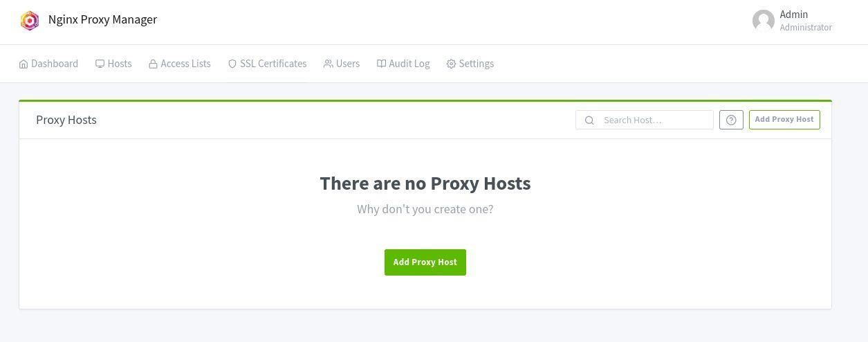Screen dimensions: 868x342
Task: Click the Nginx Proxy Manager logo icon
Action: tap(30, 21)
